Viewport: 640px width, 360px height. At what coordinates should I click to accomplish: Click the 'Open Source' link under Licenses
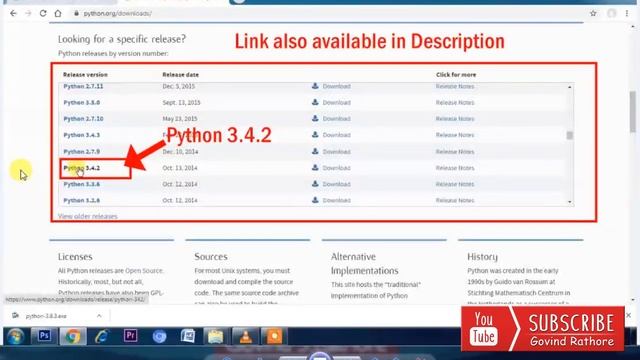tap(144, 271)
